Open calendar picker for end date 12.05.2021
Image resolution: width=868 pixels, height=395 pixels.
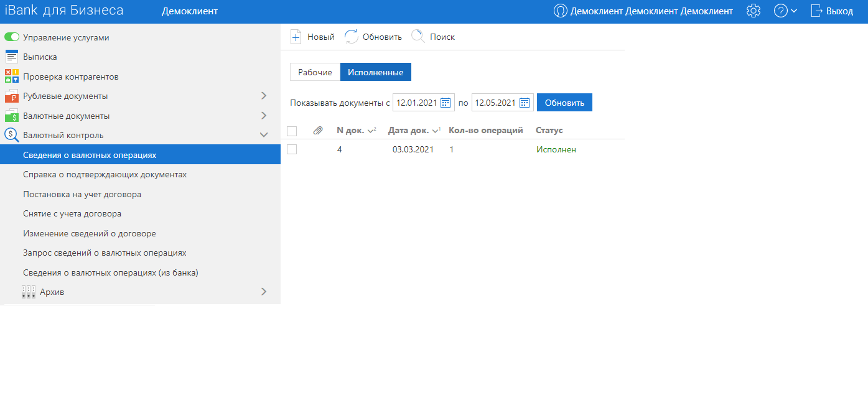tap(525, 103)
